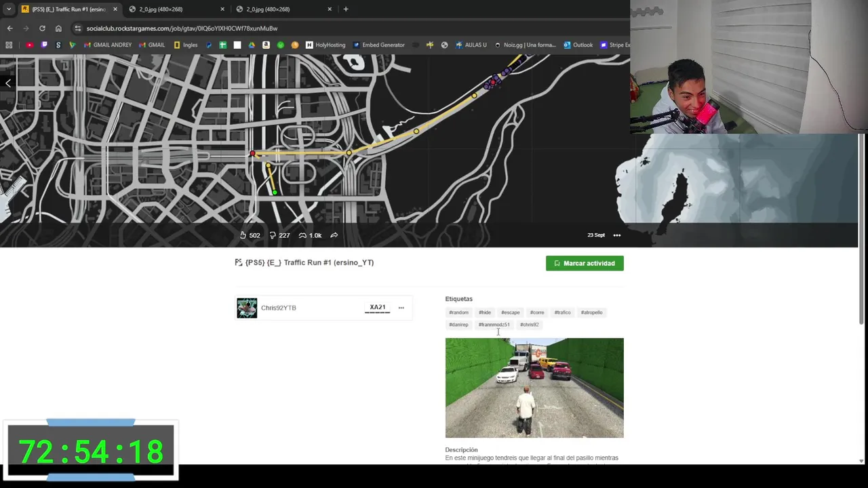Select the #chris92 tag

(x=530, y=325)
